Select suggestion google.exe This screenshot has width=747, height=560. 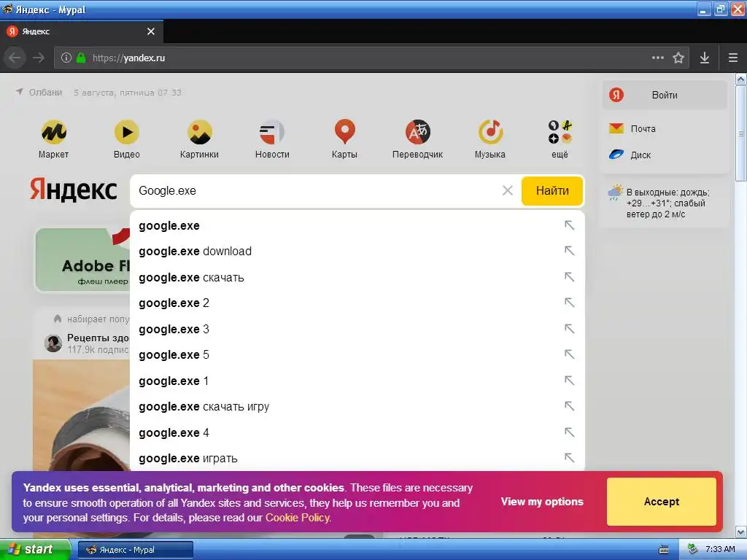point(357,226)
